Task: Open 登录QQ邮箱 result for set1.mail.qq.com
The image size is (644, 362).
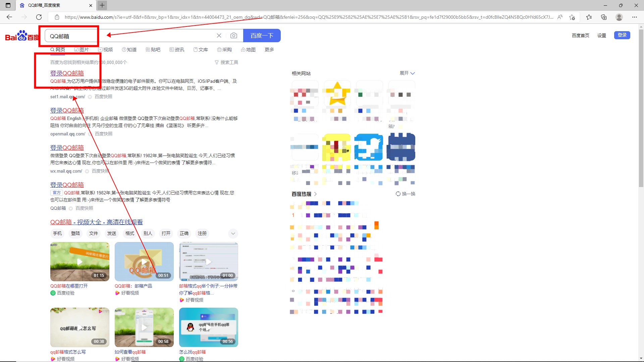Action: point(67,73)
